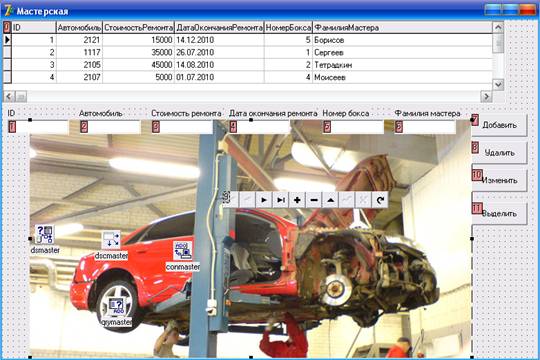This screenshot has width=540, height=360.
Task: Click the Стоимость ремонта edit field
Action: click(x=182, y=127)
